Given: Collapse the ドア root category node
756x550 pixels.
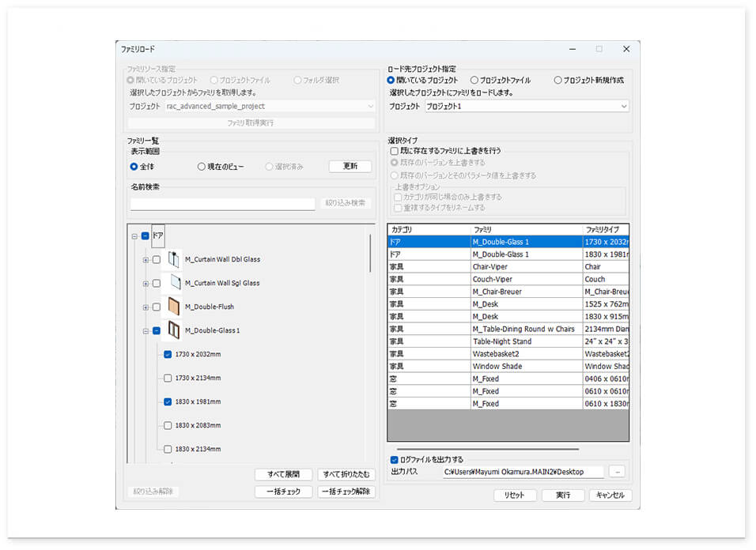Looking at the screenshot, I should (135, 236).
